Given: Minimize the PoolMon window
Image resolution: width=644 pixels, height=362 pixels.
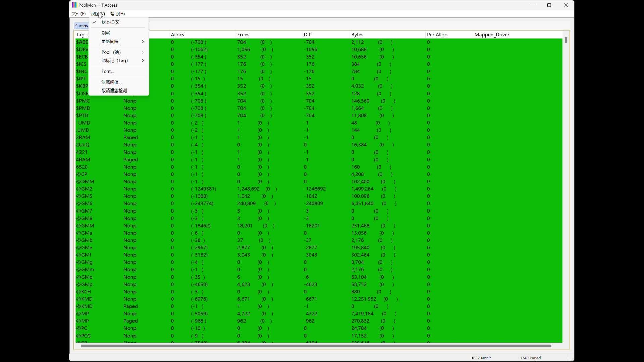Looking at the screenshot, I should (x=533, y=5).
